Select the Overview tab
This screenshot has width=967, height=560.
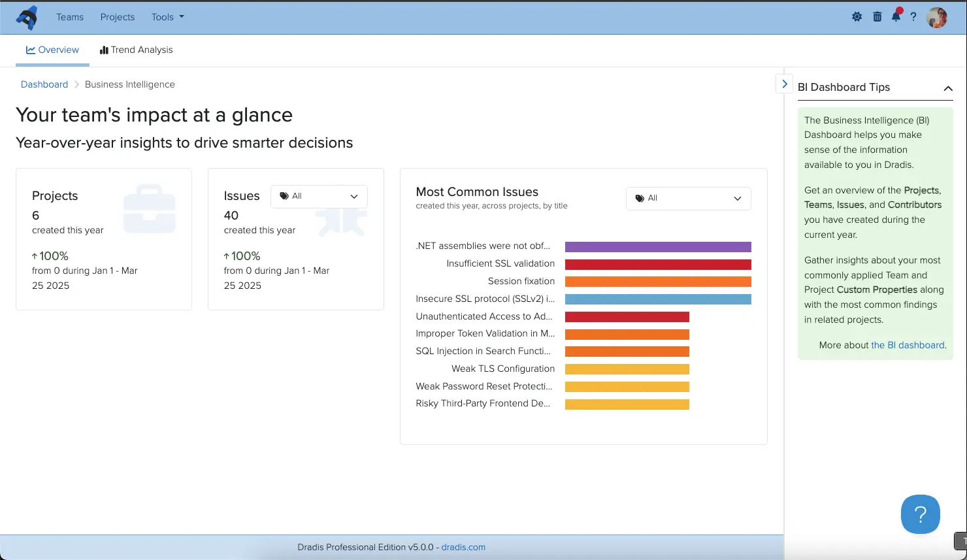[x=52, y=50]
